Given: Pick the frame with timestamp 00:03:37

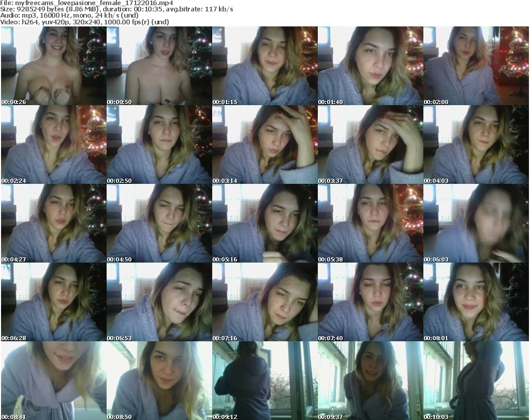Looking at the screenshot, I should point(370,144).
